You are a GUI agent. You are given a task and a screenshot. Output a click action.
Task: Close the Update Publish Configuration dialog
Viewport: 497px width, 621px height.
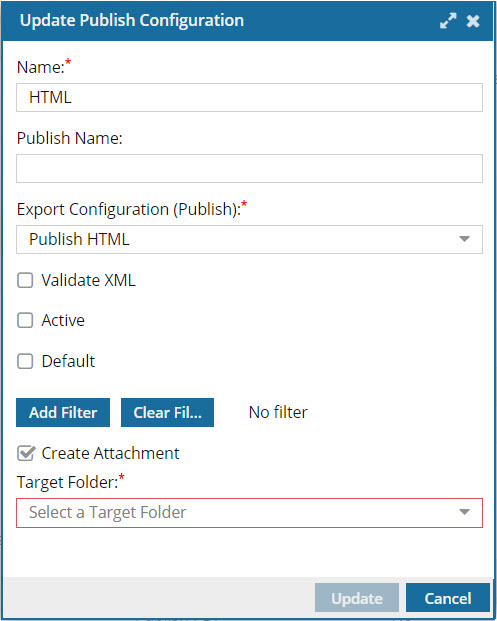coord(473,21)
